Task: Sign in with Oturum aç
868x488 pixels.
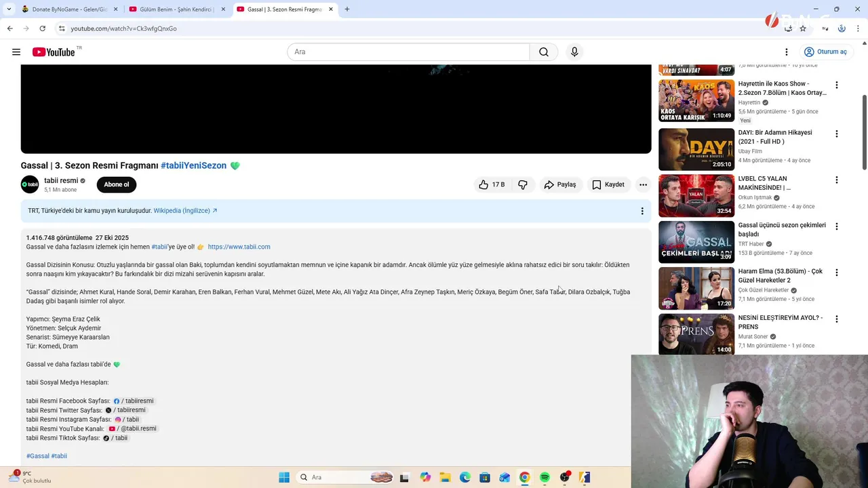Action: click(x=825, y=52)
